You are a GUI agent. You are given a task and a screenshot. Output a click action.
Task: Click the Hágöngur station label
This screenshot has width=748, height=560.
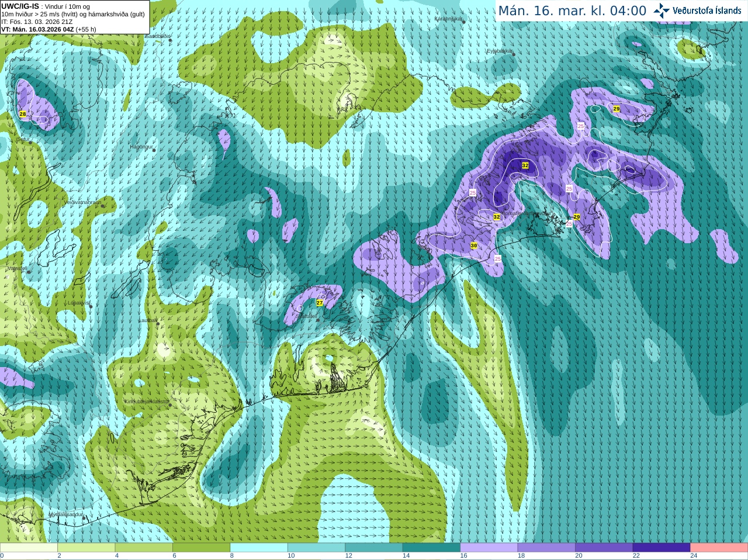(x=141, y=147)
